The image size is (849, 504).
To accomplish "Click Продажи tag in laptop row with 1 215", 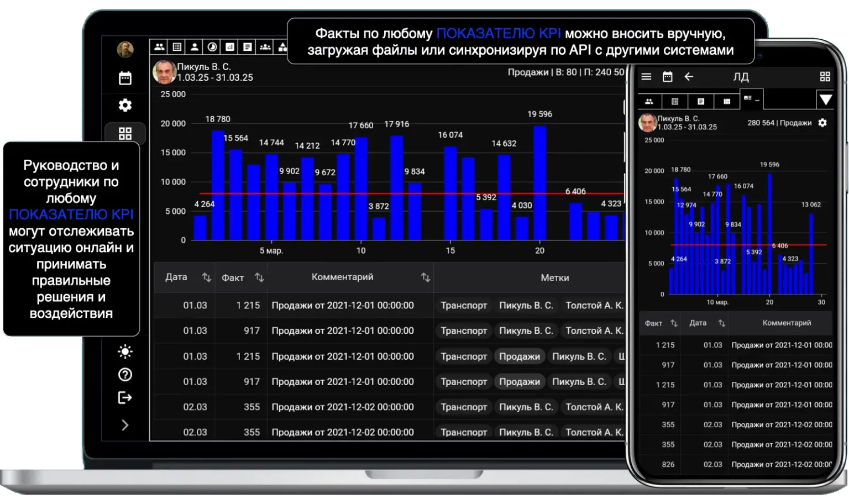I will (520, 356).
